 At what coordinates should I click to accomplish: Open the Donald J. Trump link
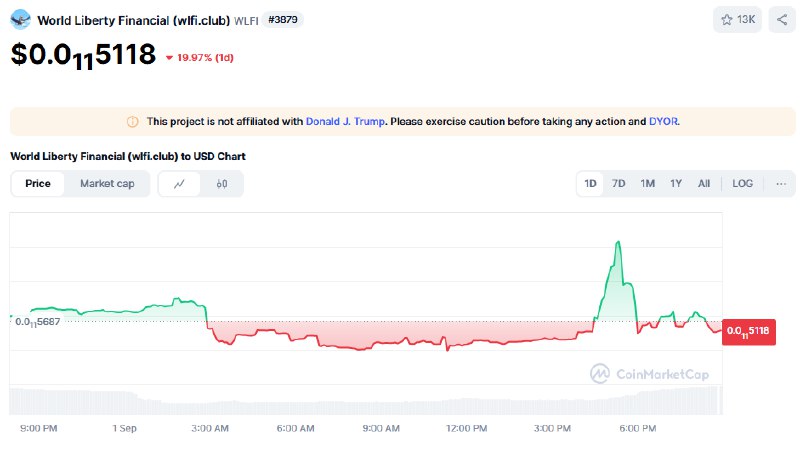[x=345, y=121]
